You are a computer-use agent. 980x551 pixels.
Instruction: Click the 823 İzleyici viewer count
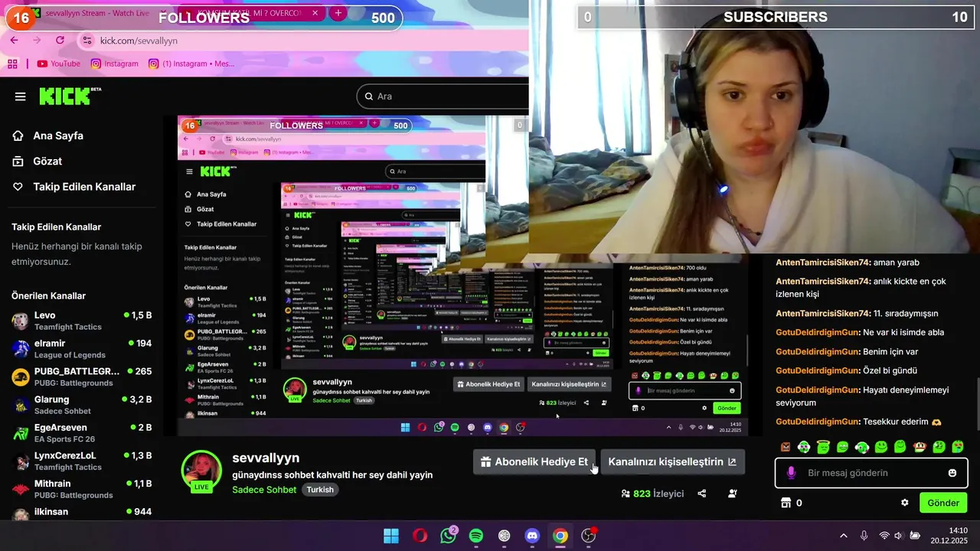(x=652, y=494)
